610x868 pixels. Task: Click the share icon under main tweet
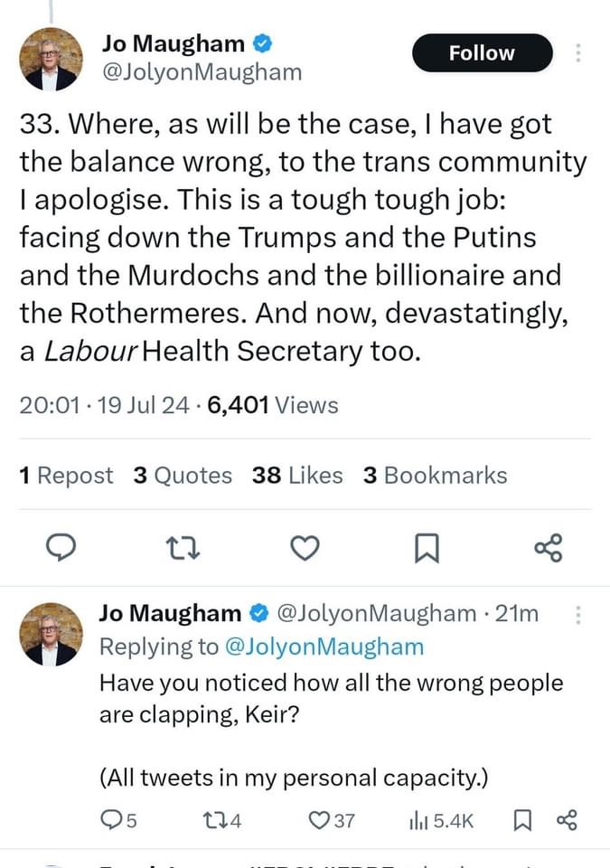coord(548,547)
